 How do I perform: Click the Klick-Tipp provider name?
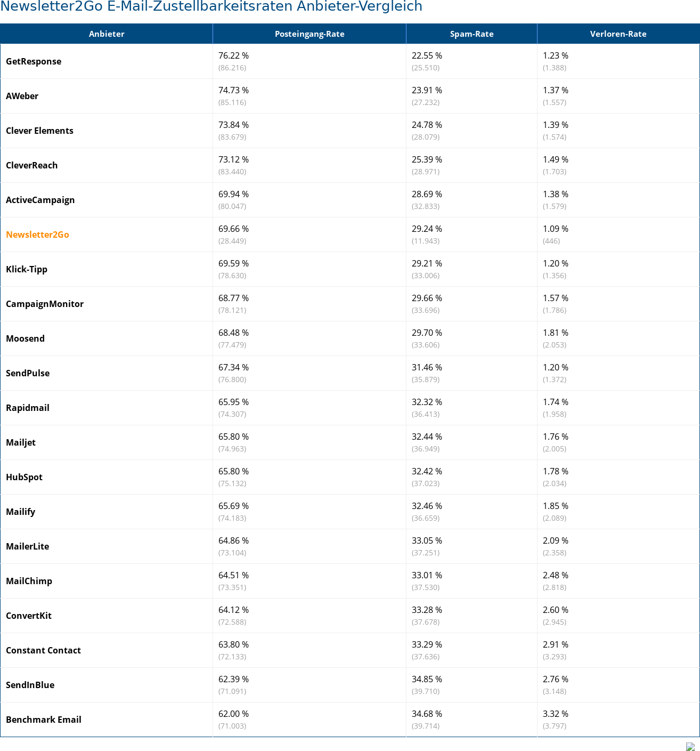point(27,269)
